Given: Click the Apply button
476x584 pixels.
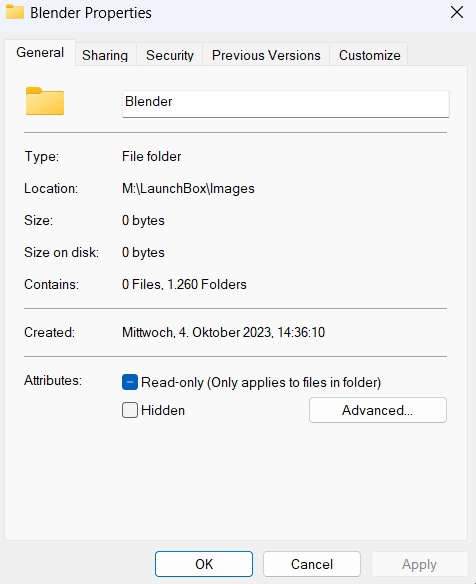Looking at the screenshot, I should click(419, 564).
